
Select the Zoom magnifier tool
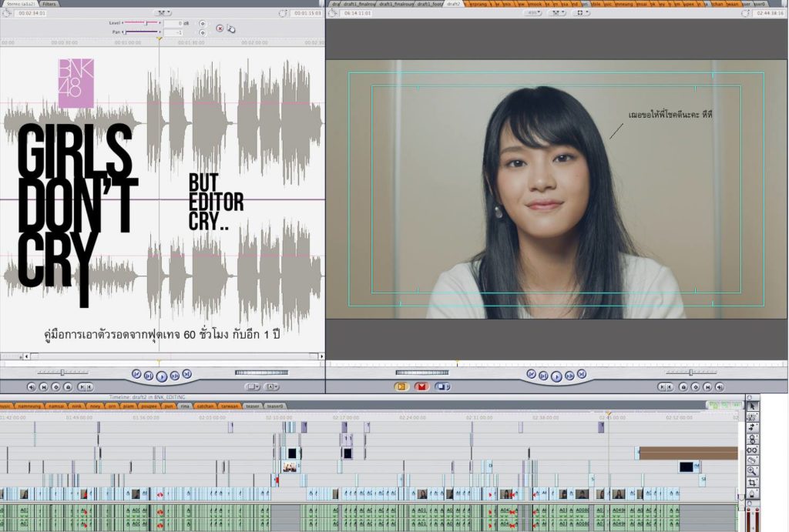coord(752,471)
